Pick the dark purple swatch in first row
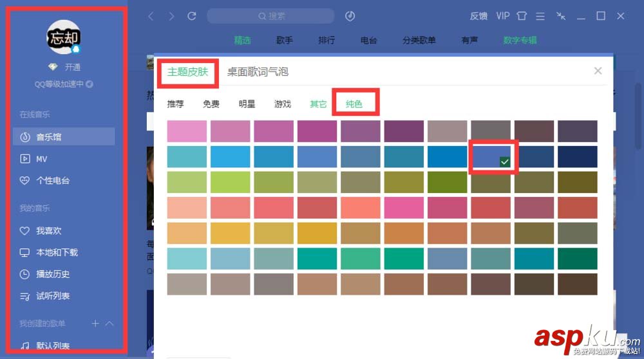Viewport: 644px width, 359px height. (404, 131)
